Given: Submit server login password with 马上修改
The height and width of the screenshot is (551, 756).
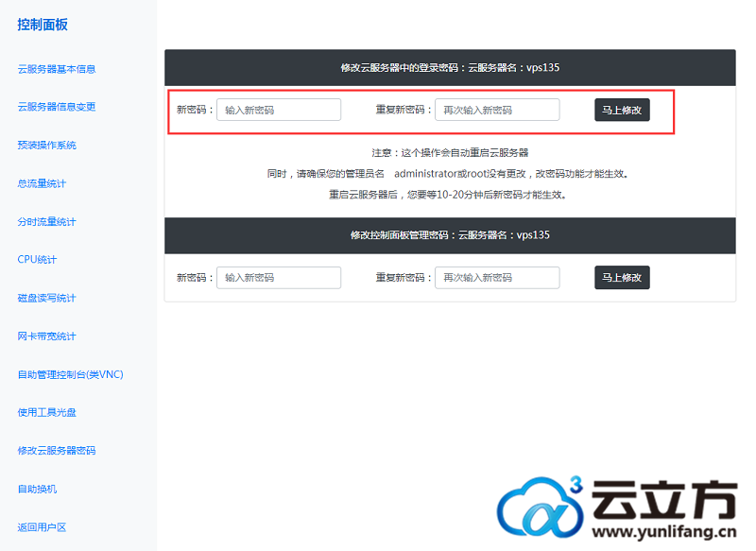Looking at the screenshot, I should (x=622, y=110).
